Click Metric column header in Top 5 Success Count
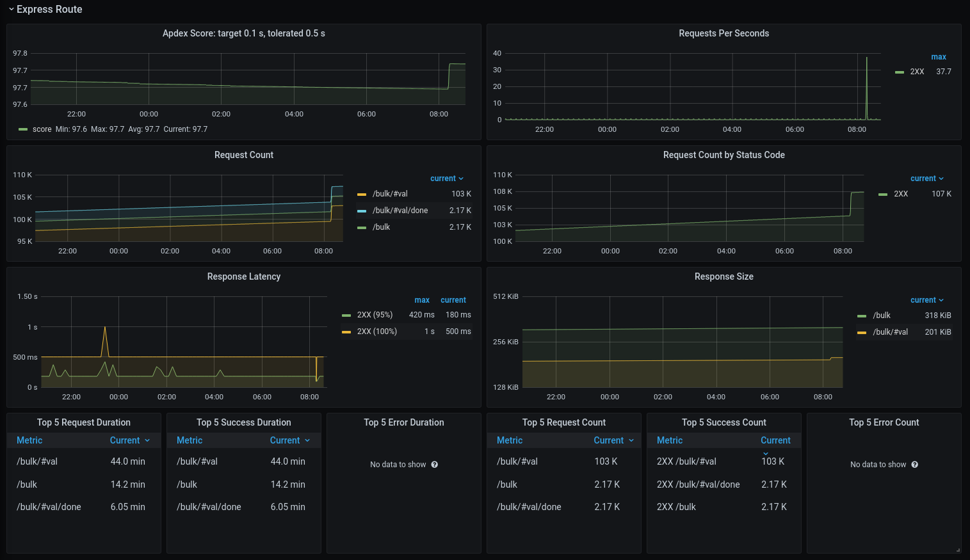The image size is (970, 560). click(670, 440)
